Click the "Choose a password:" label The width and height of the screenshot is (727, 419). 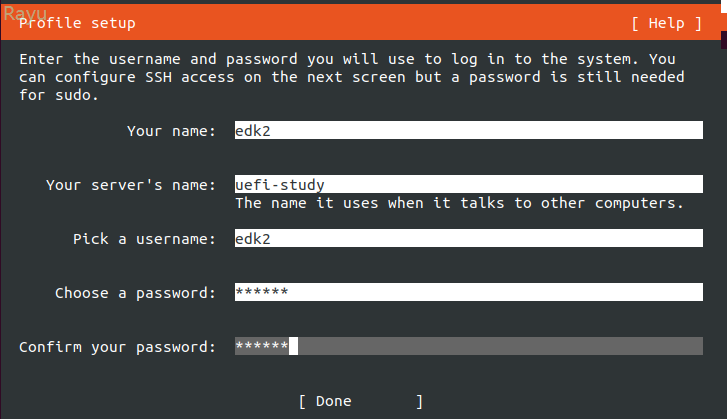pyautogui.click(x=135, y=293)
